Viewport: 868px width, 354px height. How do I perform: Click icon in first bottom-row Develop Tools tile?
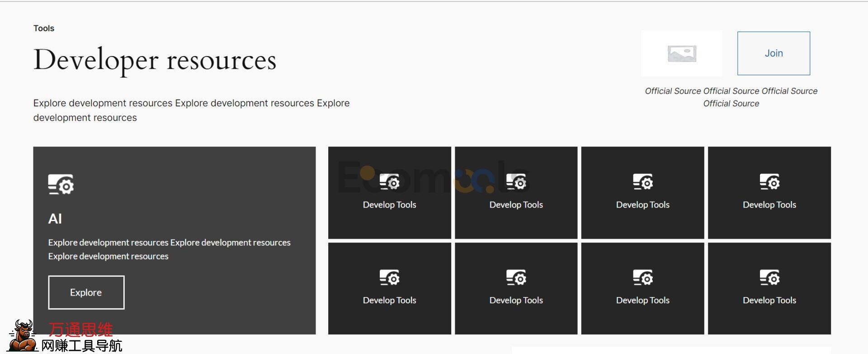[389, 278]
